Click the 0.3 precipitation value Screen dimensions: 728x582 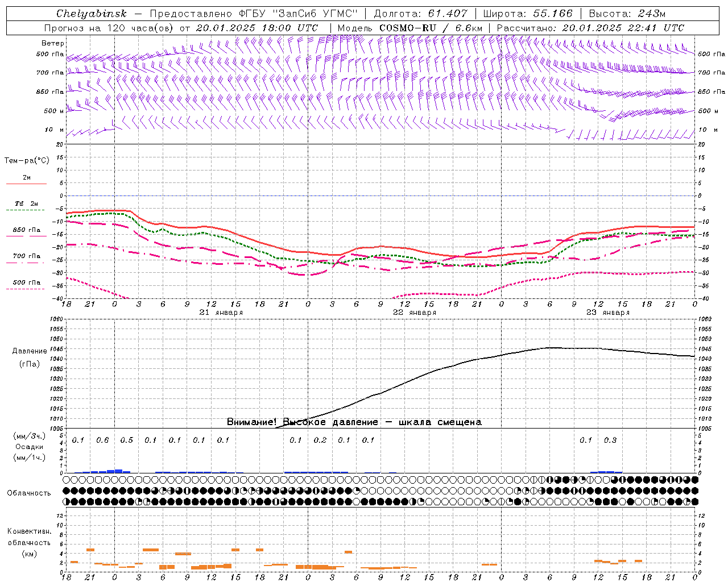pyautogui.click(x=610, y=440)
